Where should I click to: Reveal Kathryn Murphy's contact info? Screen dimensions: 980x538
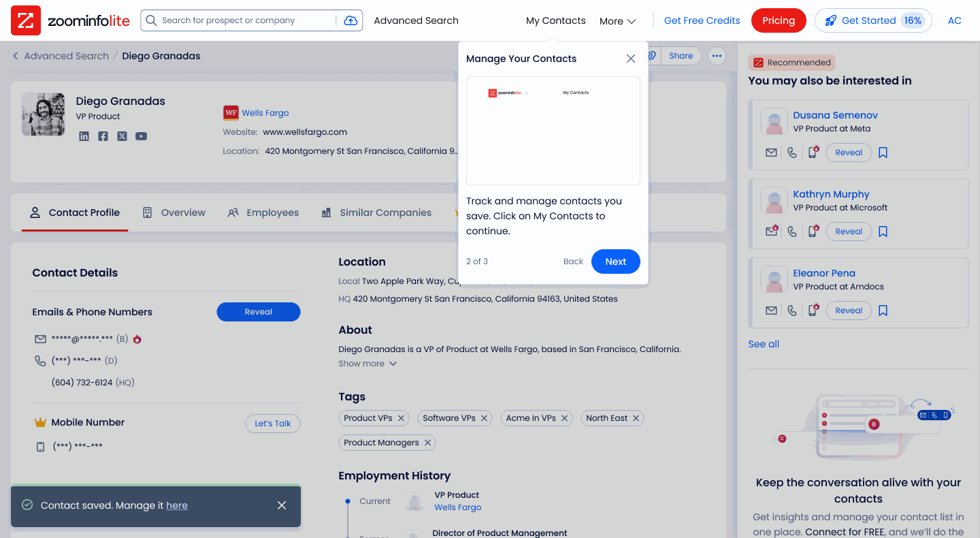849,232
